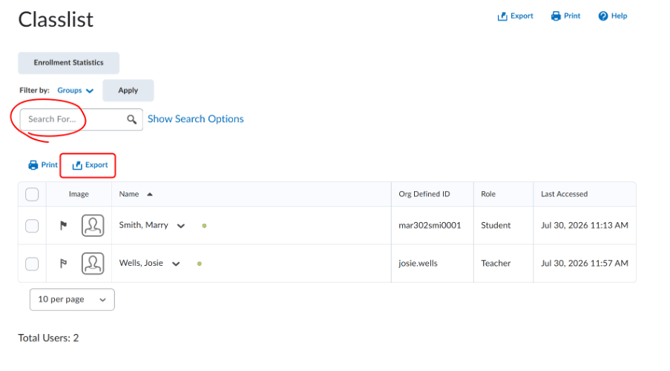This screenshot has height=371, width=670.
Task: Click the mar302smi0001 ID cell
Action: (x=430, y=225)
